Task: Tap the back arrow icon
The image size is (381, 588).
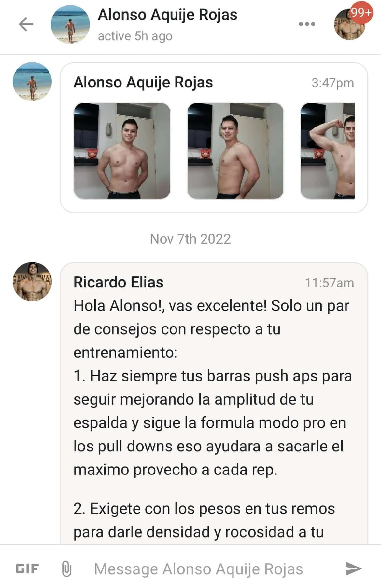Action: click(x=26, y=24)
